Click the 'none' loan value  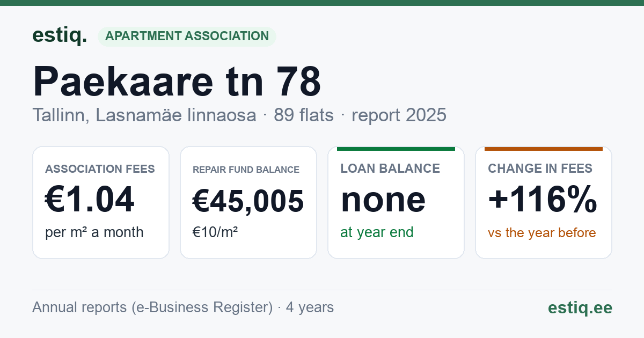tap(383, 200)
